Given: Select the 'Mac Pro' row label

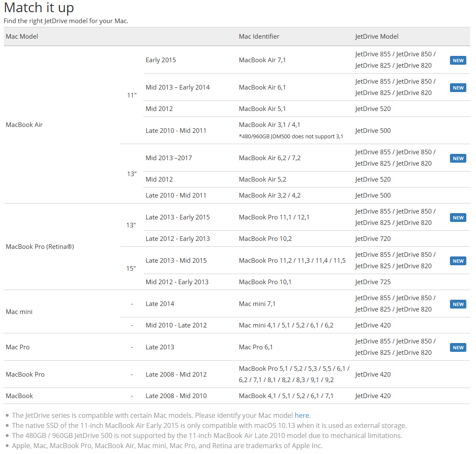Looking at the screenshot, I should 18,347.
